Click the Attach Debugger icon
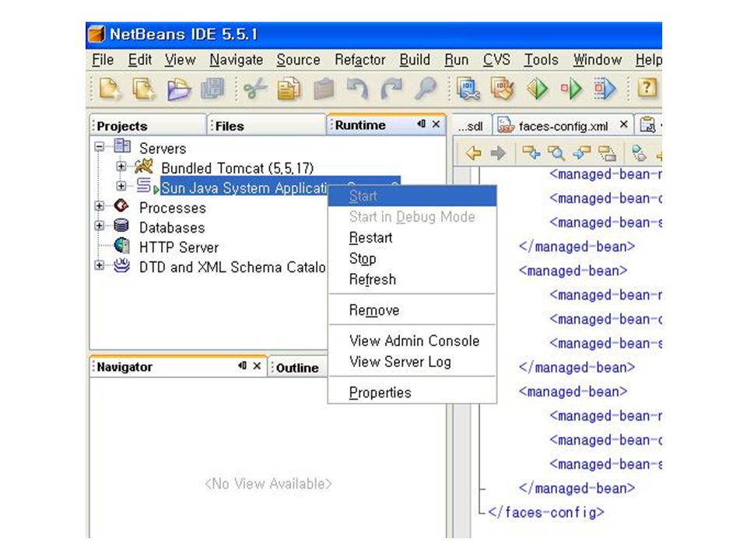This screenshot has width=747, height=560. [x=605, y=89]
